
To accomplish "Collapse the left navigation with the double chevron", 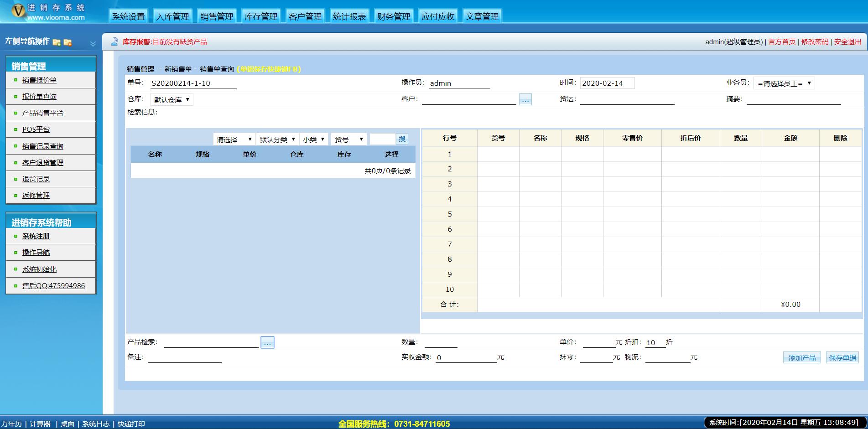I will (93, 44).
